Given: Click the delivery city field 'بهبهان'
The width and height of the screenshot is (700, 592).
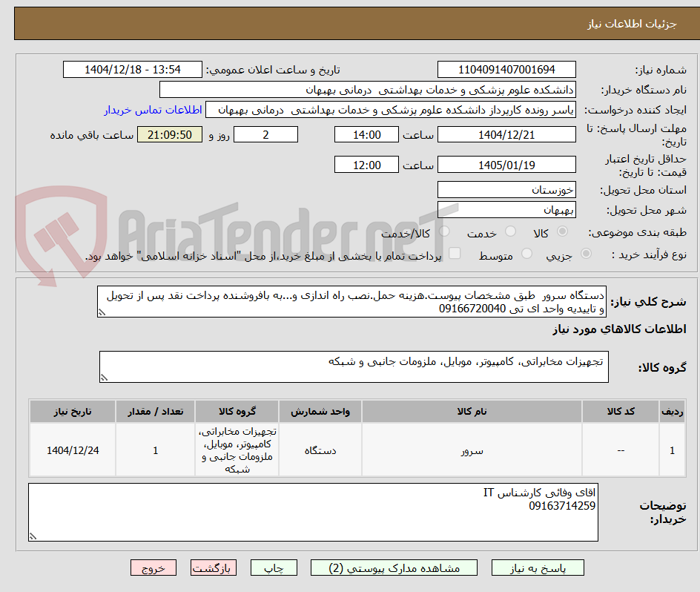Looking at the screenshot, I should pyautogui.click(x=506, y=209).
